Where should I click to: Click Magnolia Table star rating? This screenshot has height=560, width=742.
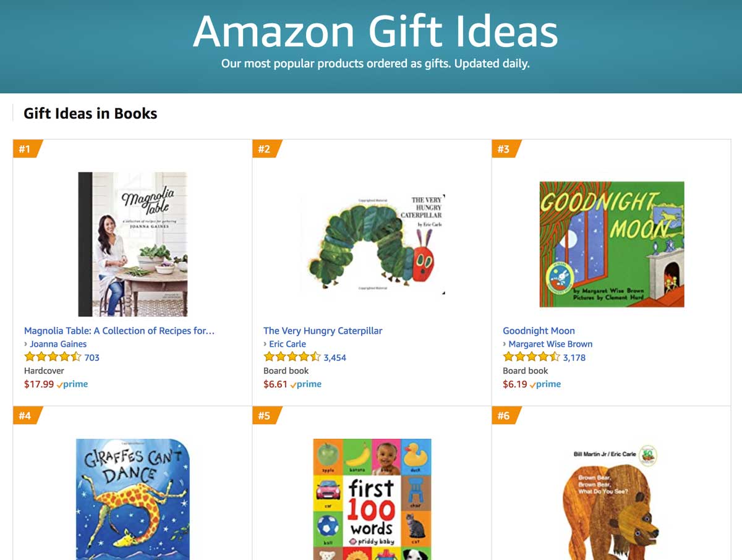point(53,357)
